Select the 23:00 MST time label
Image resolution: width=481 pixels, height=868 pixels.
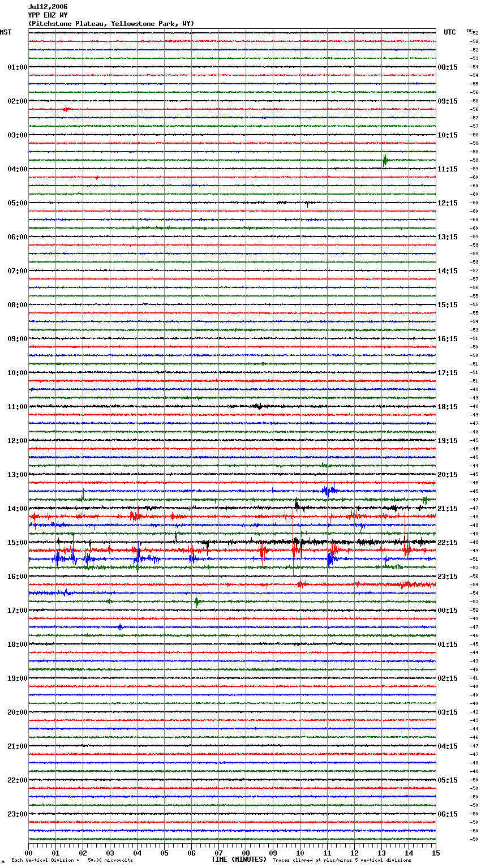tap(18, 814)
